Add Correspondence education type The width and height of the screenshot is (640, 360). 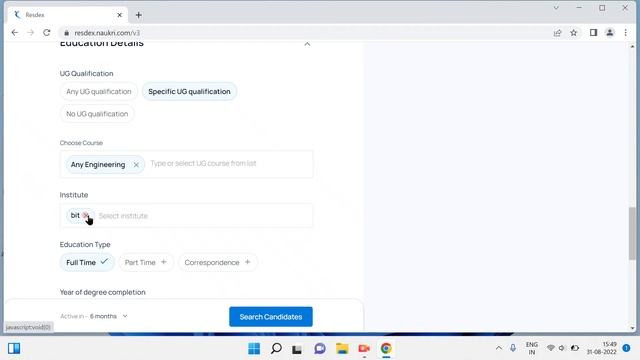click(218, 262)
